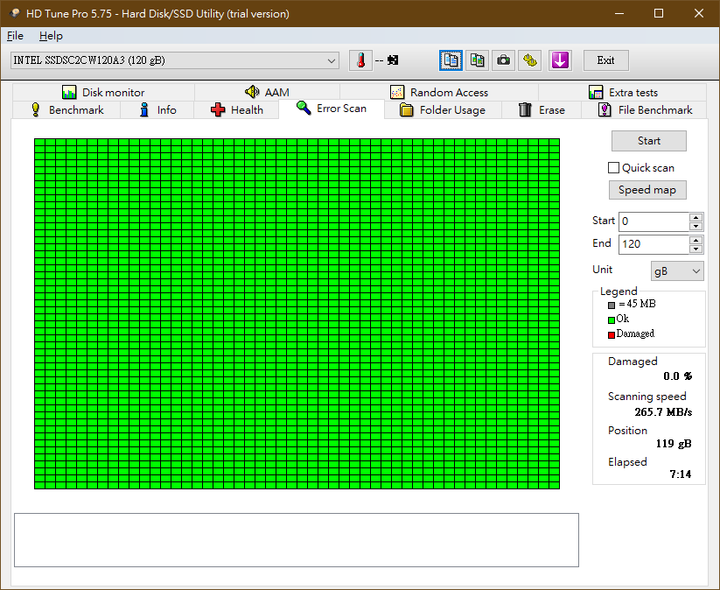Click the Extra tests tab icon
The height and width of the screenshot is (590, 720).
596,92
